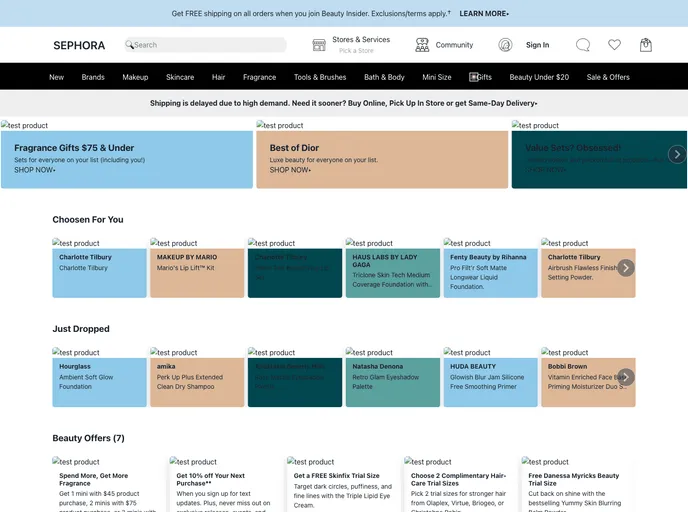Open the Loves heart icon
The width and height of the screenshot is (688, 512).
click(614, 45)
